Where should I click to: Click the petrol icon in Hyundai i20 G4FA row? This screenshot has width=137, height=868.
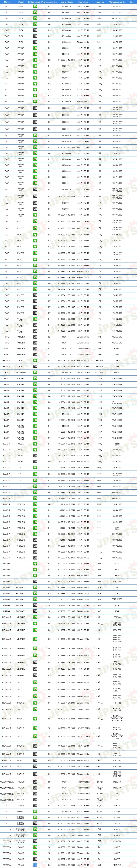coord(35,361)
